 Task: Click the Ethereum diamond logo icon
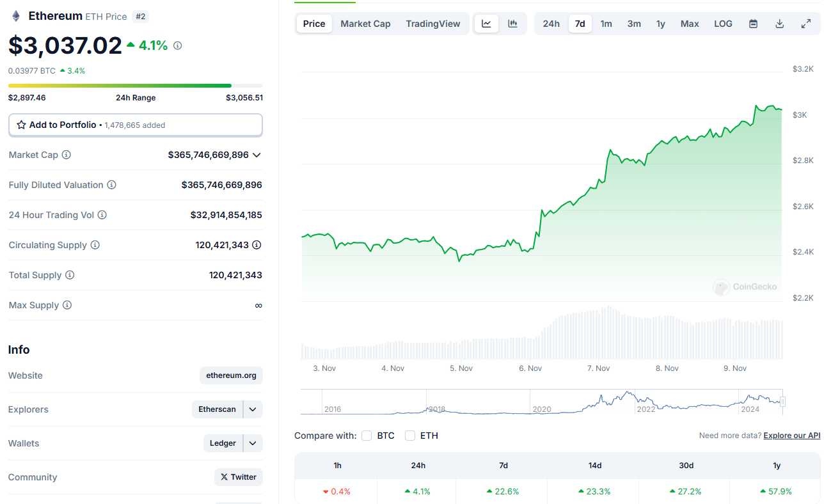click(16, 16)
